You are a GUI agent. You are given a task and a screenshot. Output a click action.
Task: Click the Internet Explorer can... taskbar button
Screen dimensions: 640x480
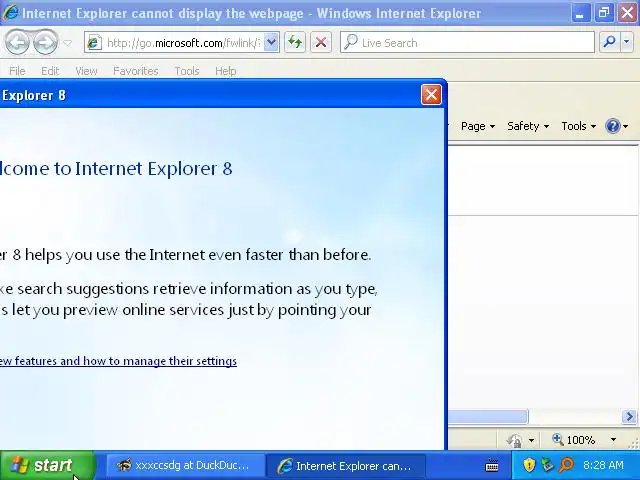(345, 466)
